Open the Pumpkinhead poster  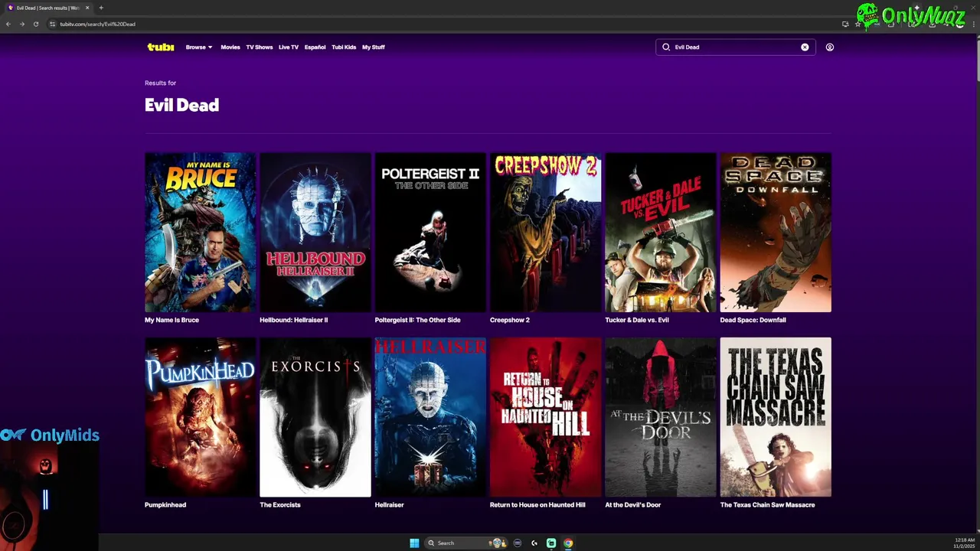[201, 417]
